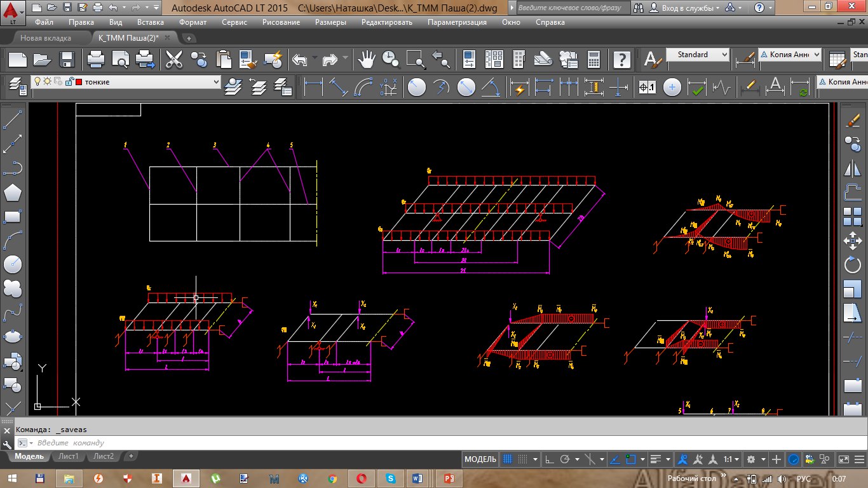Select the Erase tool
This screenshot has height=488, width=868.
(x=852, y=120)
